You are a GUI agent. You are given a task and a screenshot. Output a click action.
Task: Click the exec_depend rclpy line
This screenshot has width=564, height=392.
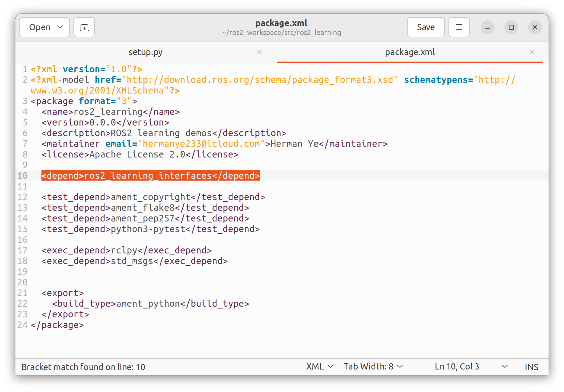tap(126, 250)
